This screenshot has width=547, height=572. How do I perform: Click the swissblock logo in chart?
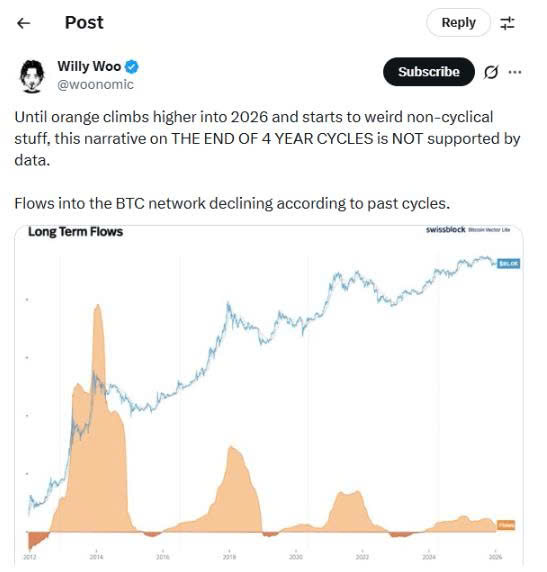[446, 229]
